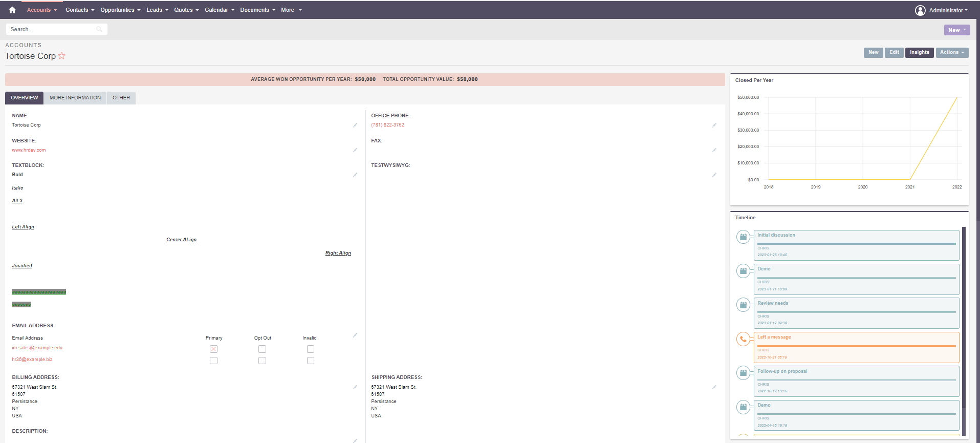Edit the Name field with pencil icon
Image resolution: width=980 pixels, height=443 pixels.
tap(355, 125)
